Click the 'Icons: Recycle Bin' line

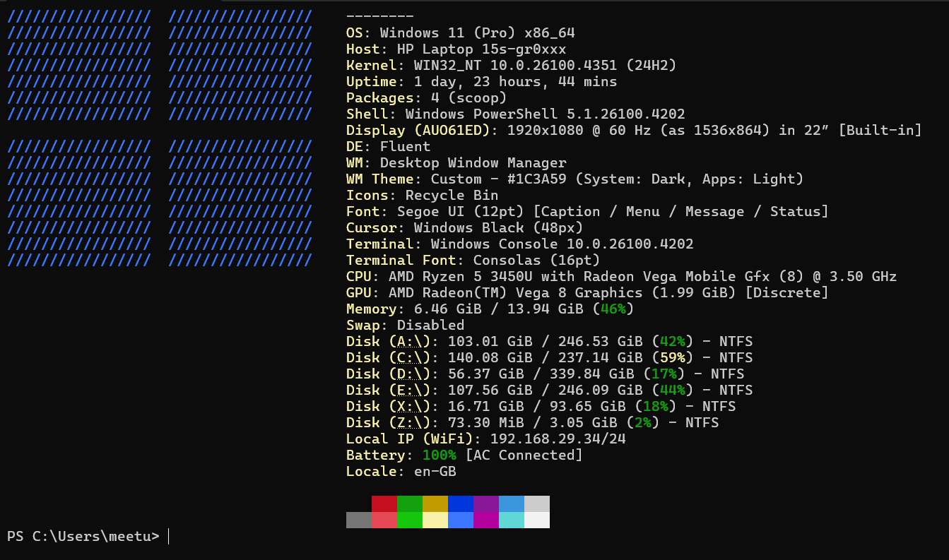point(422,195)
